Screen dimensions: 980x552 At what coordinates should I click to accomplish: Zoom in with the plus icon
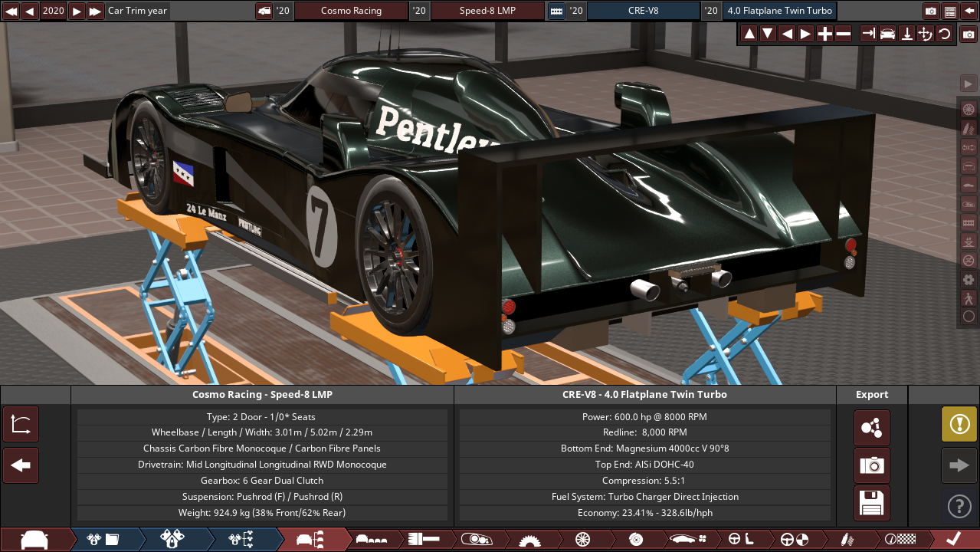pos(824,34)
